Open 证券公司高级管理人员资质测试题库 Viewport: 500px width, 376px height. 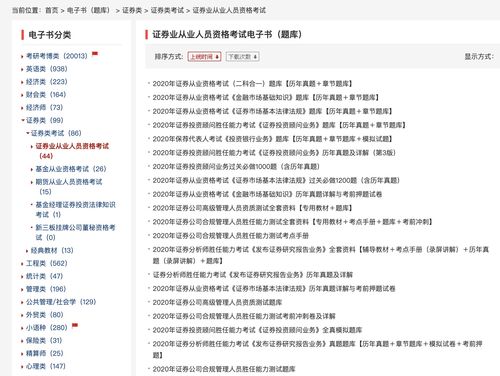[217, 303]
